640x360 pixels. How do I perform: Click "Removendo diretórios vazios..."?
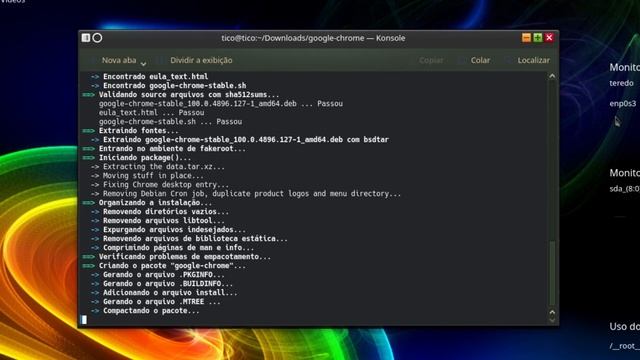pyautogui.click(x=166, y=211)
